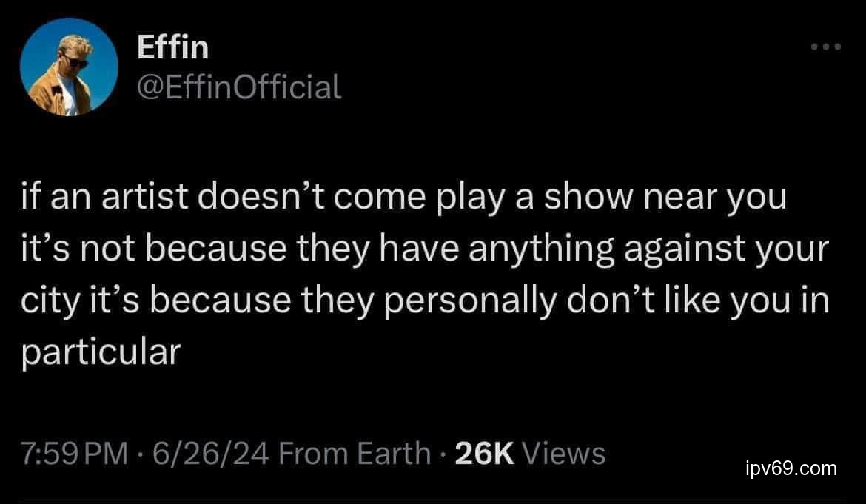Click Effin's profile avatar photo
The width and height of the screenshot is (866, 504).
[x=70, y=68]
